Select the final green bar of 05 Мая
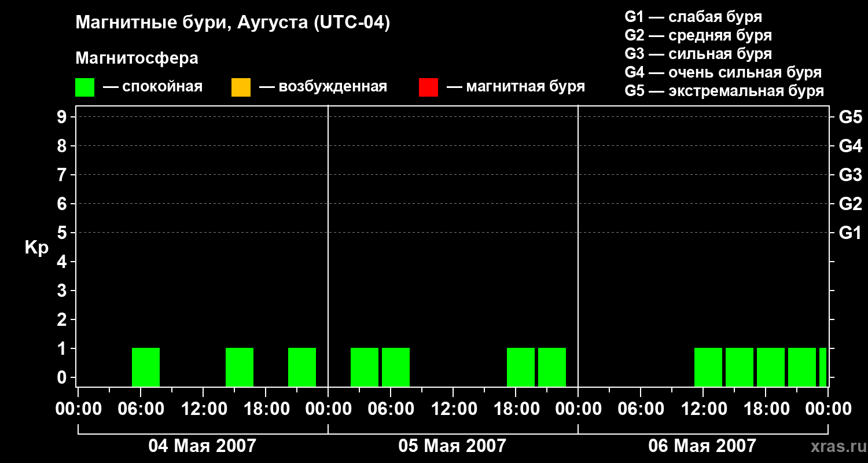868x463 pixels. (552, 367)
